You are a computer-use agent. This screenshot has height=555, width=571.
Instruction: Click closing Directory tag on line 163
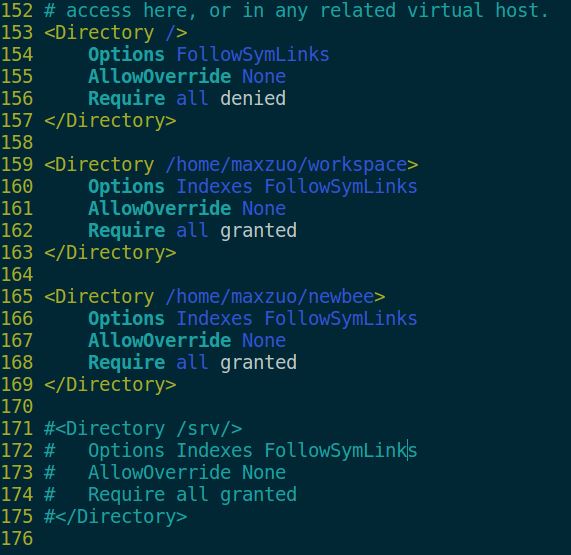pyautogui.click(x=110, y=252)
